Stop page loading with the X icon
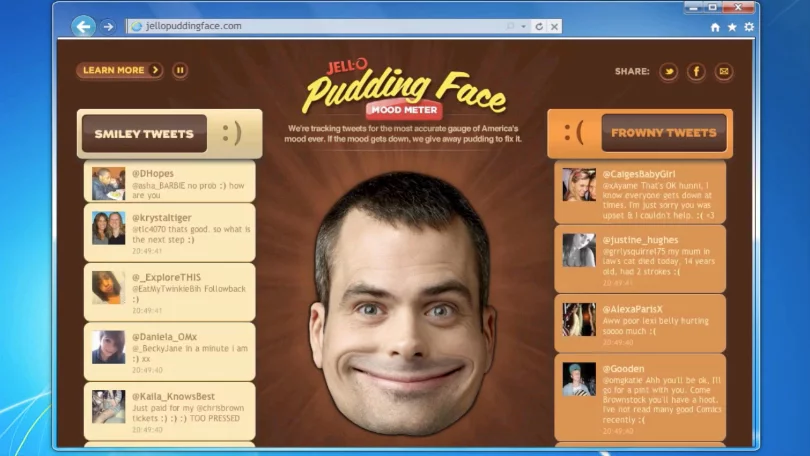This screenshot has width=810, height=456. click(554, 26)
